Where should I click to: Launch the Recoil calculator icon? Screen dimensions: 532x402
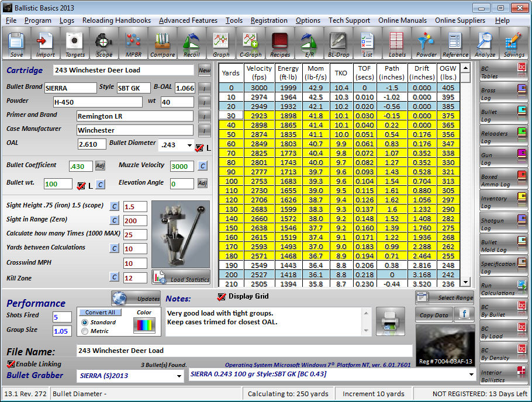[x=191, y=44]
